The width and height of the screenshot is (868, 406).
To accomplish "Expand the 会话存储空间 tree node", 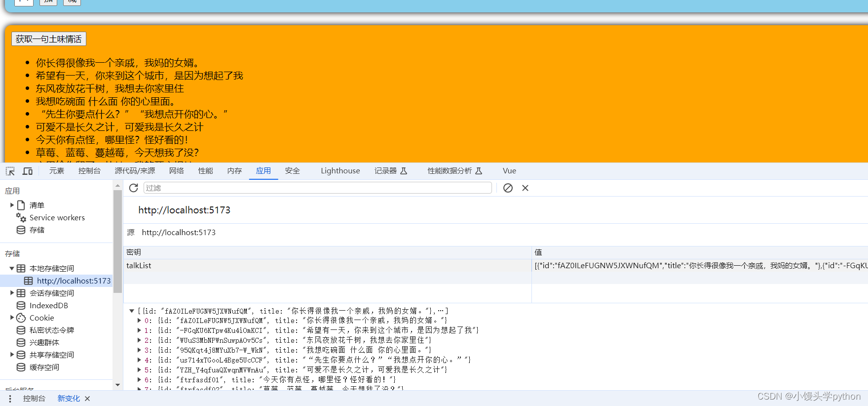I will 12,293.
